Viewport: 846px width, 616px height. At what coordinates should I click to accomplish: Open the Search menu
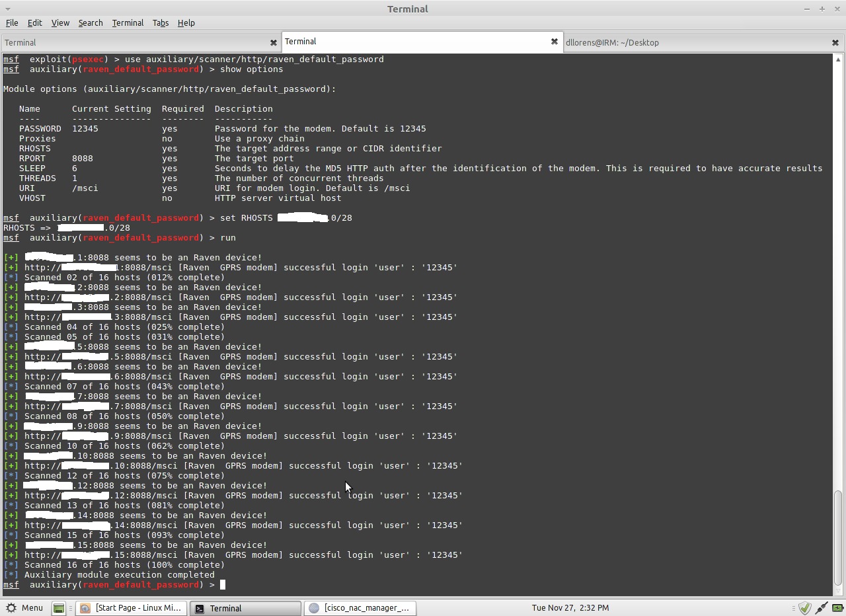click(91, 22)
